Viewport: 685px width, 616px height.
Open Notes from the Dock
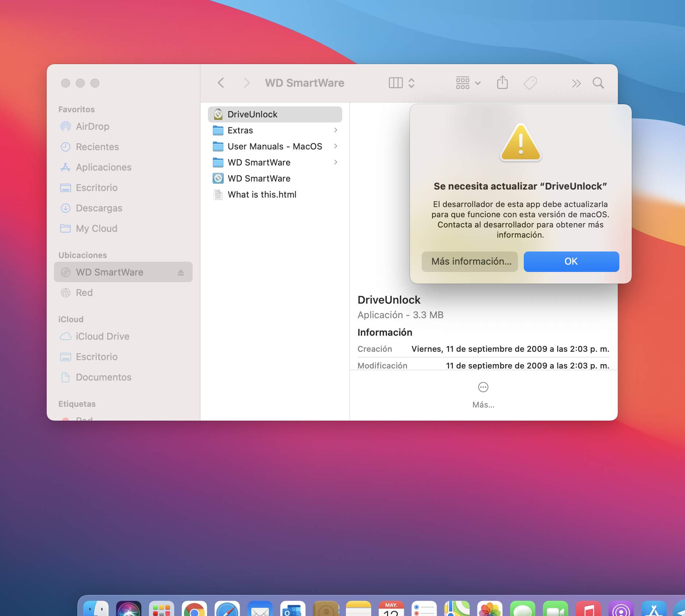[359, 609]
